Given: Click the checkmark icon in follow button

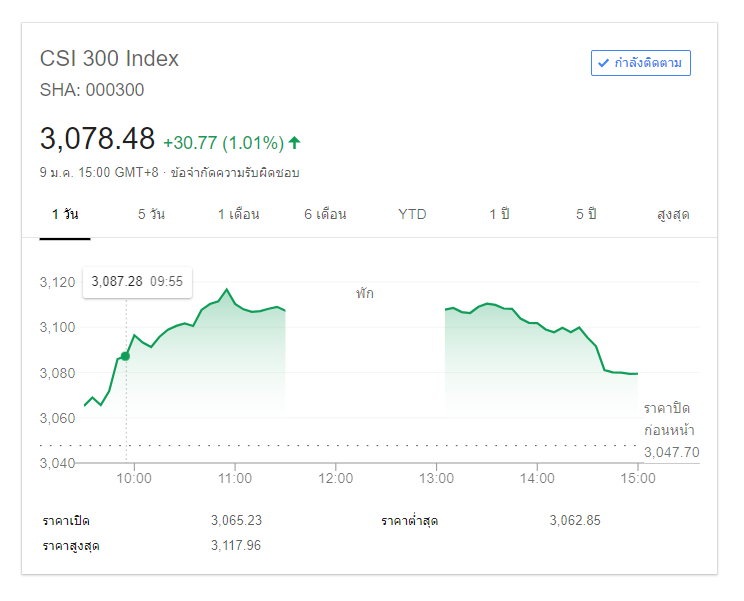Looking at the screenshot, I should [x=603, y=63].
